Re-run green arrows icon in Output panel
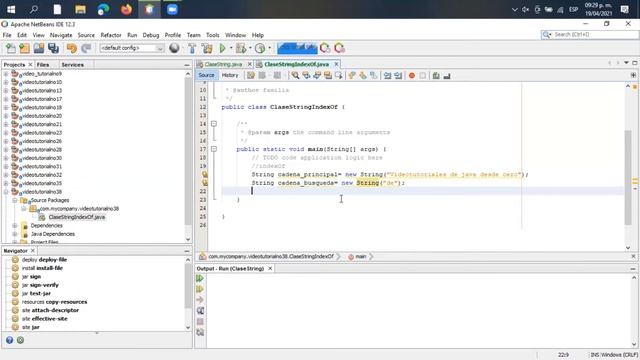 pos(200,278)
